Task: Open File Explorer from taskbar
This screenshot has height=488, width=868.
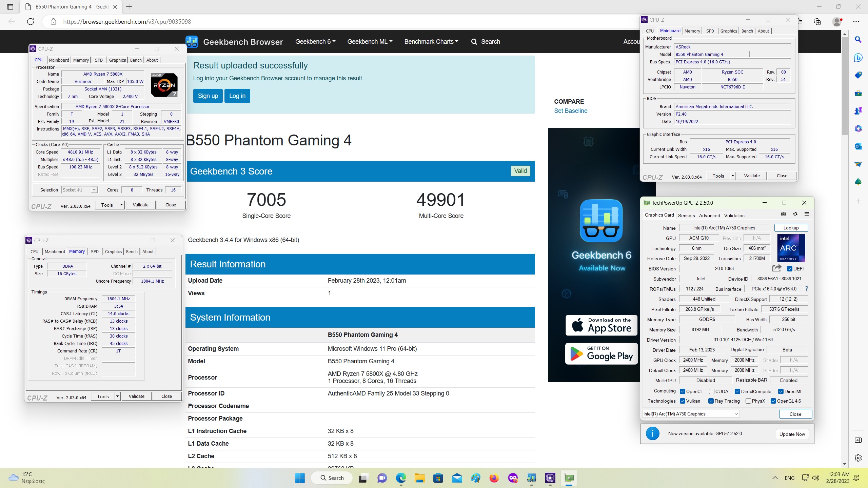Action: 419,478
